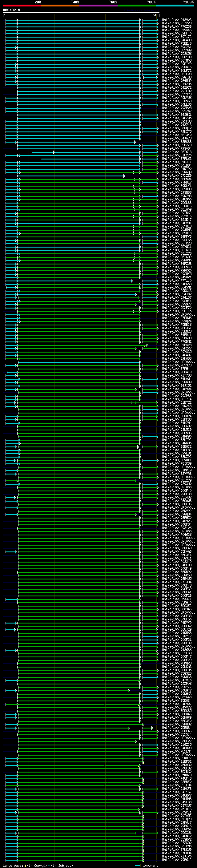Select hit UniRef100_B7LHU4
Screen dimensions: 197x868
click(x=177, y=853)
